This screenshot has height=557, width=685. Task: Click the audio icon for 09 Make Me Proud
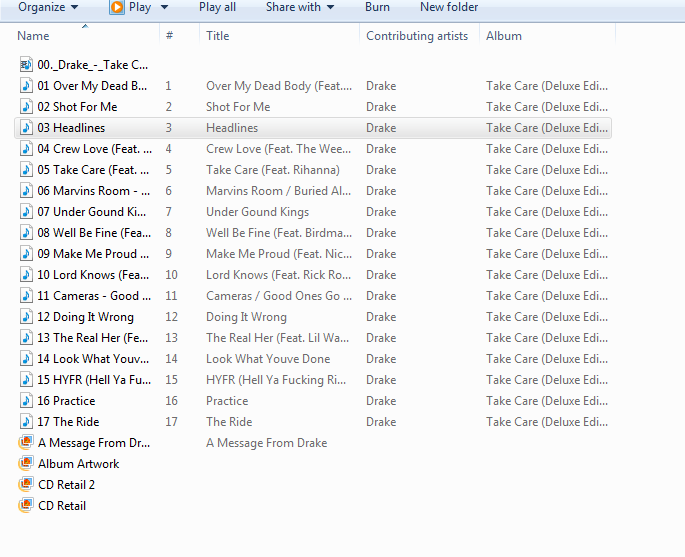point(26,253)
